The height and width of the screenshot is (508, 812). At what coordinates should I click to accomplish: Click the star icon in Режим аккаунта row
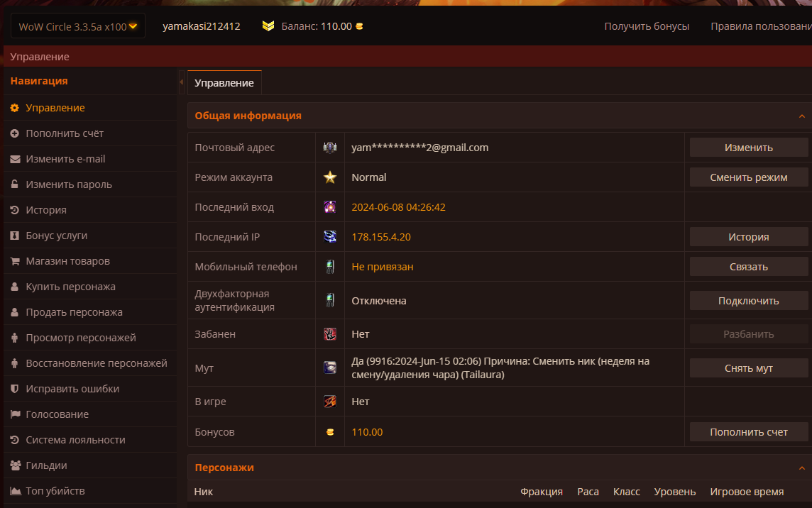330,177
